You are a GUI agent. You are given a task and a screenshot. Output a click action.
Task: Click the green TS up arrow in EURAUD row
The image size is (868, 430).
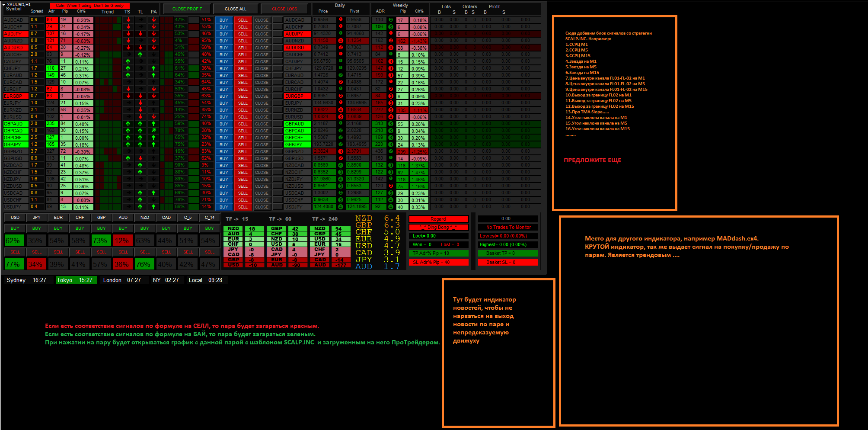(x=128, y=75)
